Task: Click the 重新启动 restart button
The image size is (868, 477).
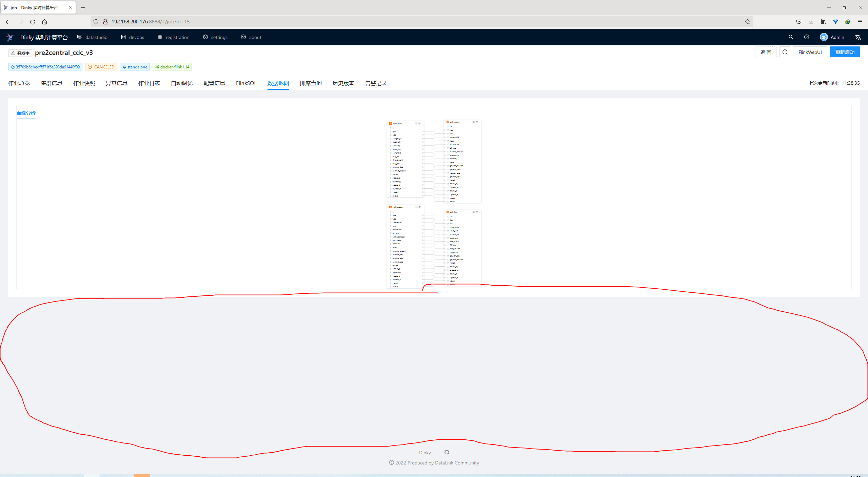Action: click(x=845, y=52)
